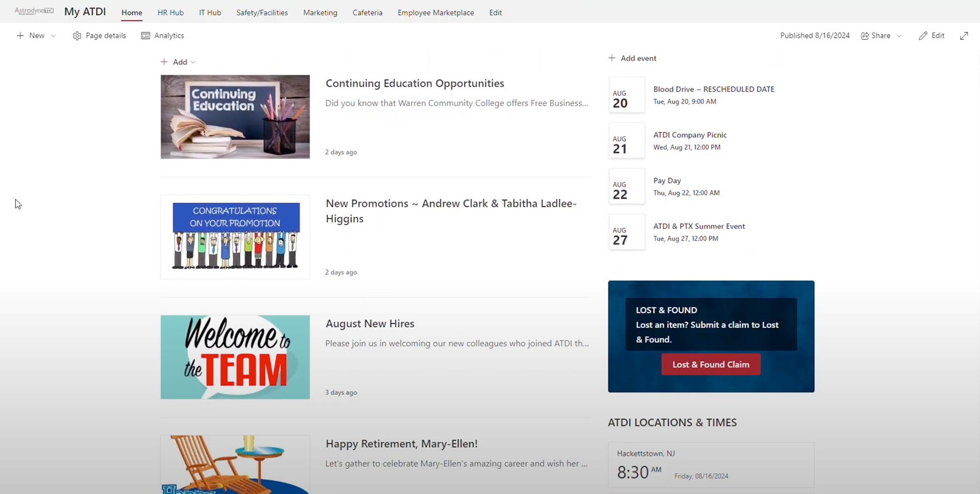Open the Cafeteria navigation item
This screenshot has width=980, height=494.
pyautogui.click(x=367, y=12)
